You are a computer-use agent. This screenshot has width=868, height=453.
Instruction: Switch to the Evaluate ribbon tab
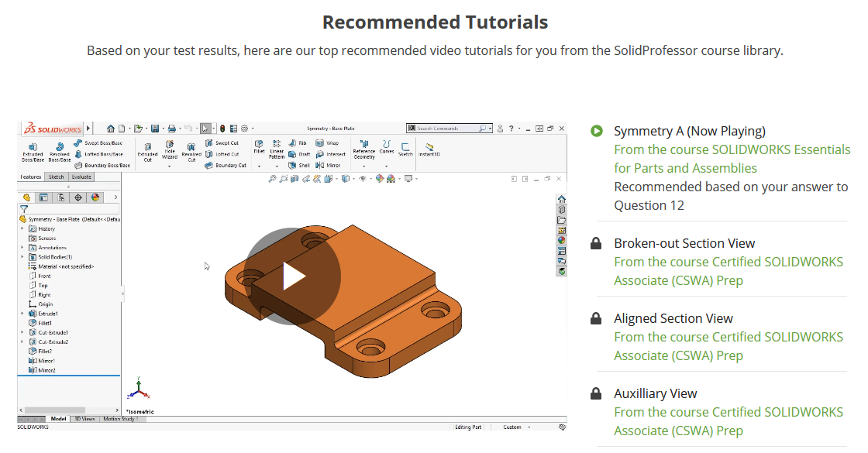[81, 177]
